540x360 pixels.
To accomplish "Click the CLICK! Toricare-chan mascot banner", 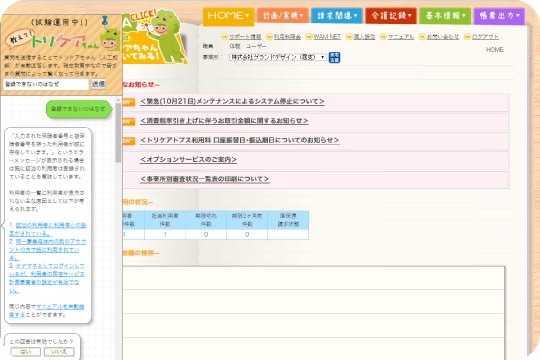I will click(155, 37).
